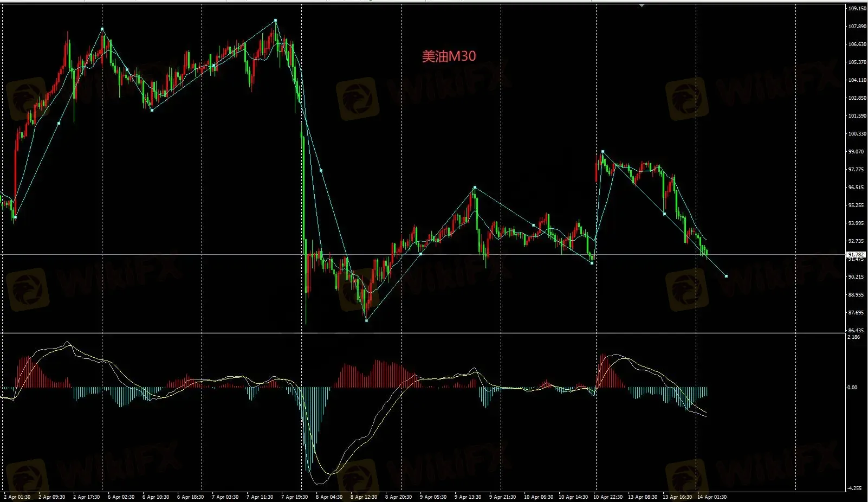
Task: Click the 14 Apr 01:30 time label
Action: click(712, 497)
